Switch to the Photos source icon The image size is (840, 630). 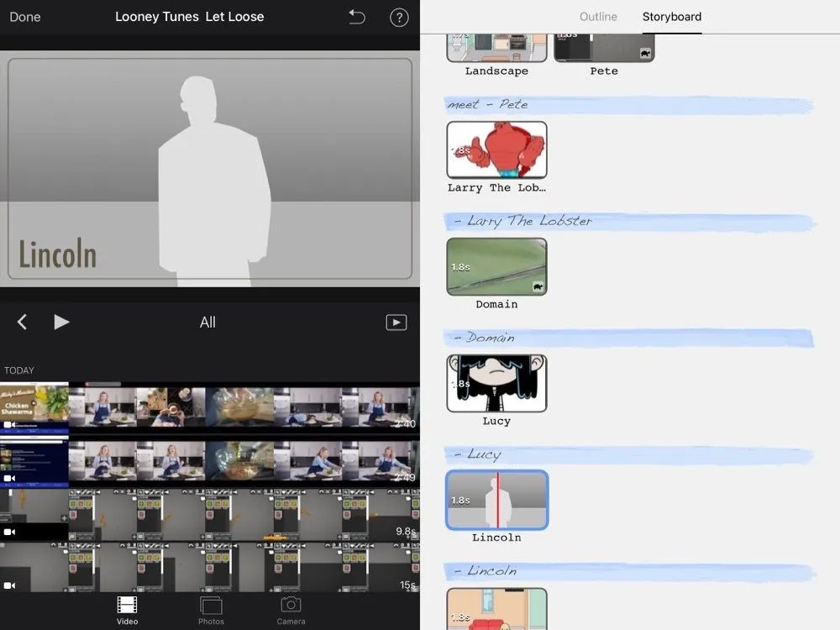coord(211,609)
